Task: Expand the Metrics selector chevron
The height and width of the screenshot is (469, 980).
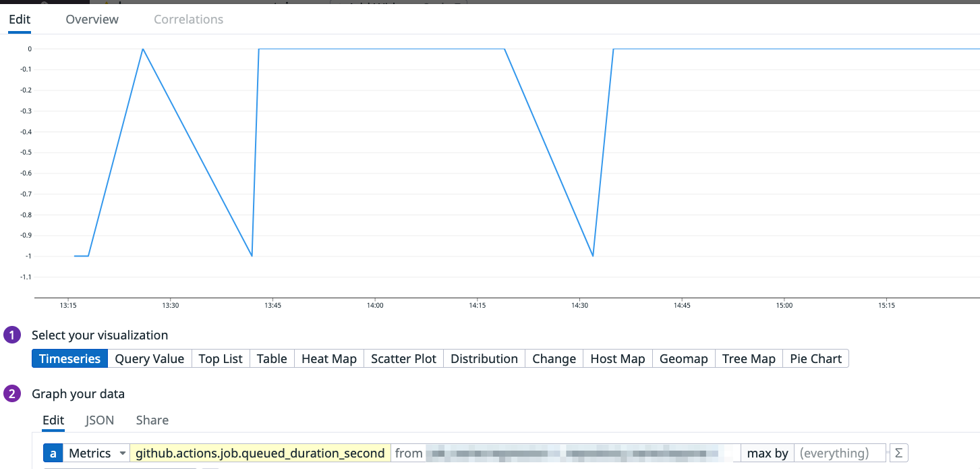Action: point(121,453)
